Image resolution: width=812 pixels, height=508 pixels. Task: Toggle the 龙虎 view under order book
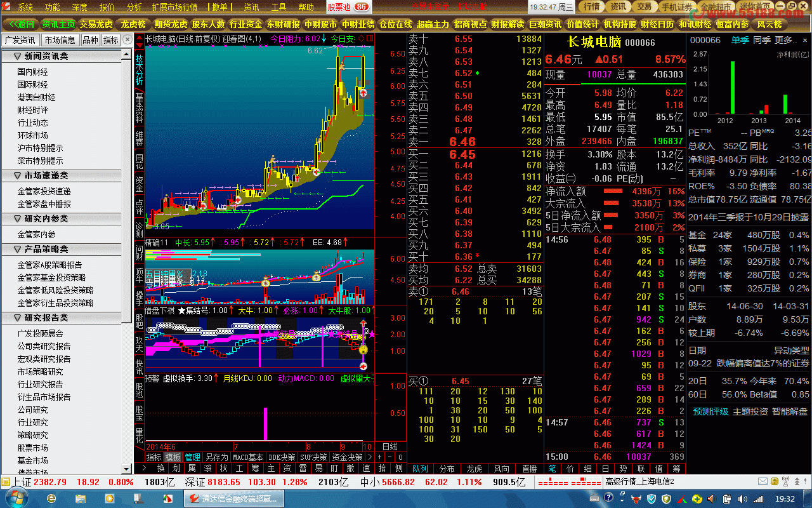(x=475, y=469)
